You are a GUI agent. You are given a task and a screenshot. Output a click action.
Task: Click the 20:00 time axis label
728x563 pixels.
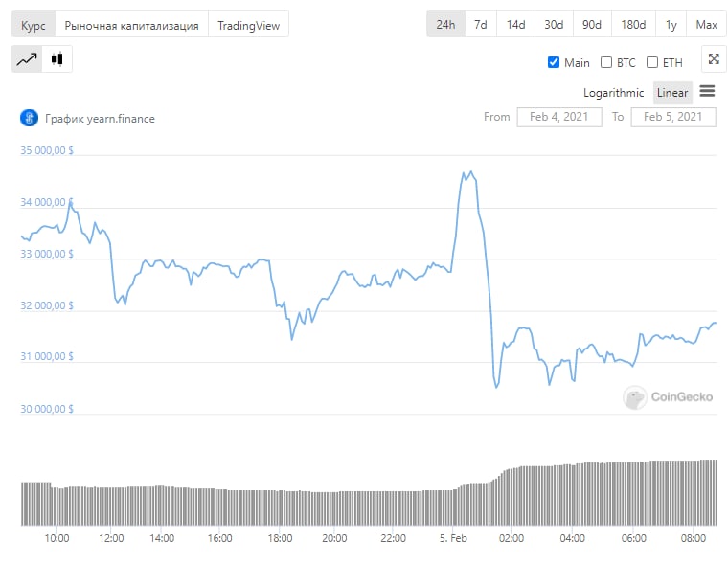334,538
